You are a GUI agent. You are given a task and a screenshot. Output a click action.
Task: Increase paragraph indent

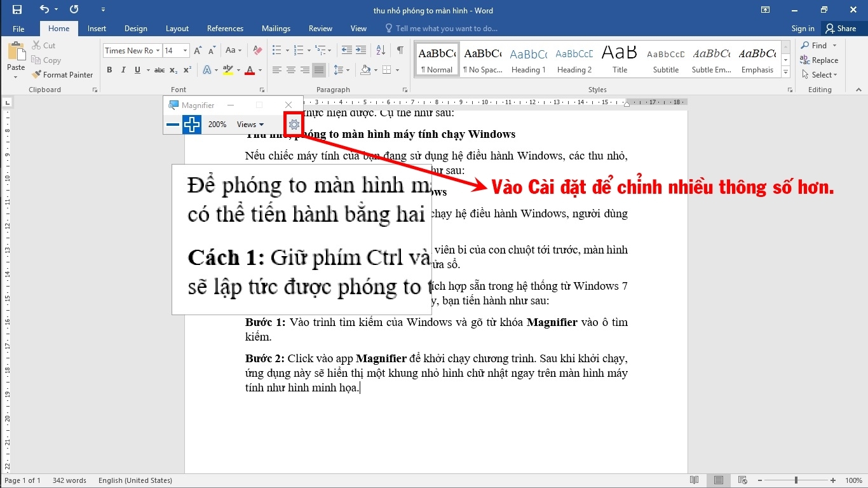pos(360,50)
